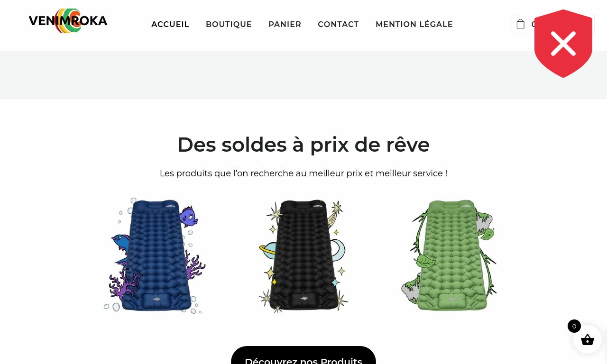Click the floating cart item count badge

(574, 326)
